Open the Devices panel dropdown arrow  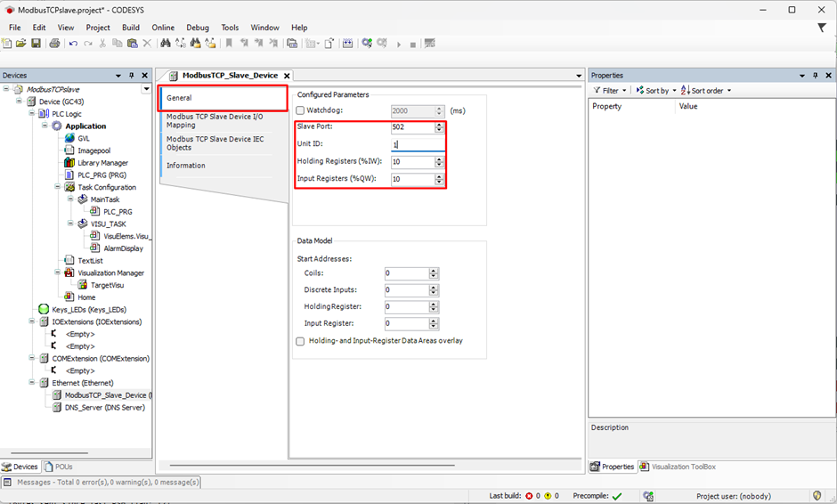[x=118, y=76]
